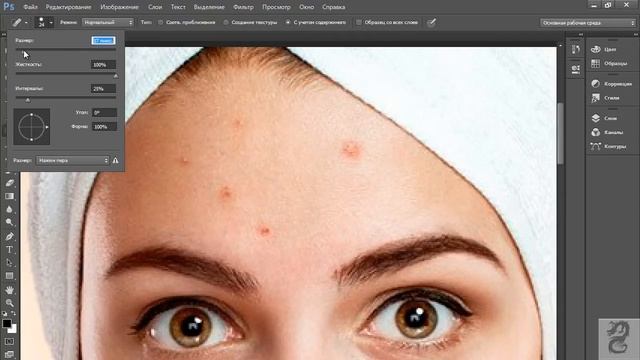The image size is (640, 360).
Task: Open the Каналы channels panel
Action: 607,132
